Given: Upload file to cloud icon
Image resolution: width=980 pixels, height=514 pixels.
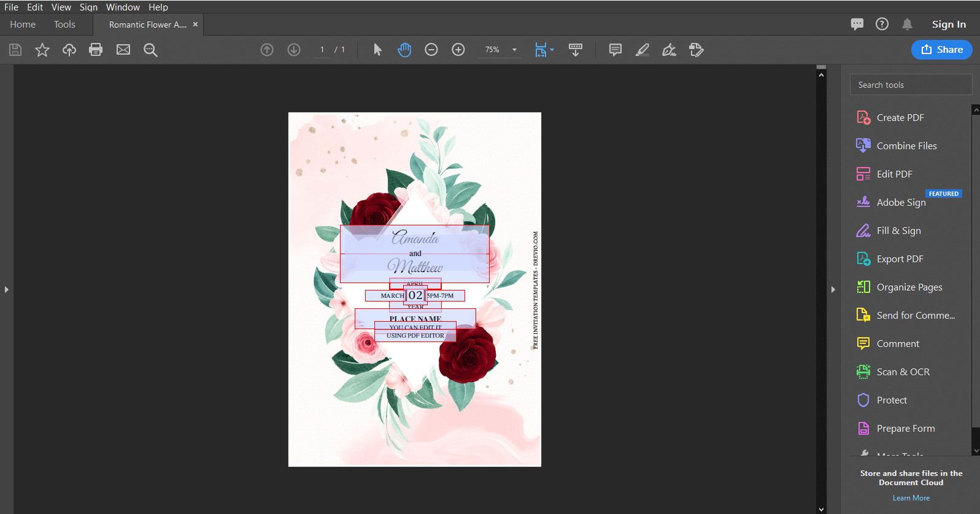Looking at the screenshot, I should point(69,50).
